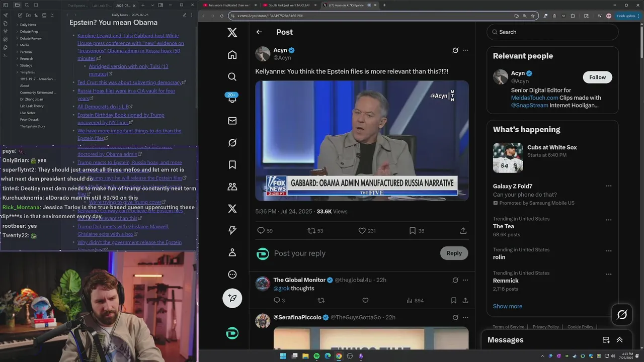Go back using the Post back arrow
This screenshot has width=644, height=362.
click(259, 32)
